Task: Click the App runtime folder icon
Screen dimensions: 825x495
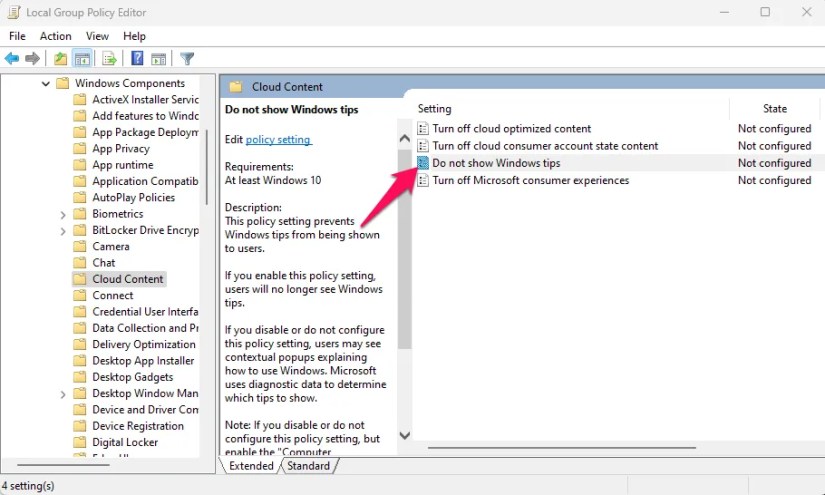Action: [x=79, y=165]
